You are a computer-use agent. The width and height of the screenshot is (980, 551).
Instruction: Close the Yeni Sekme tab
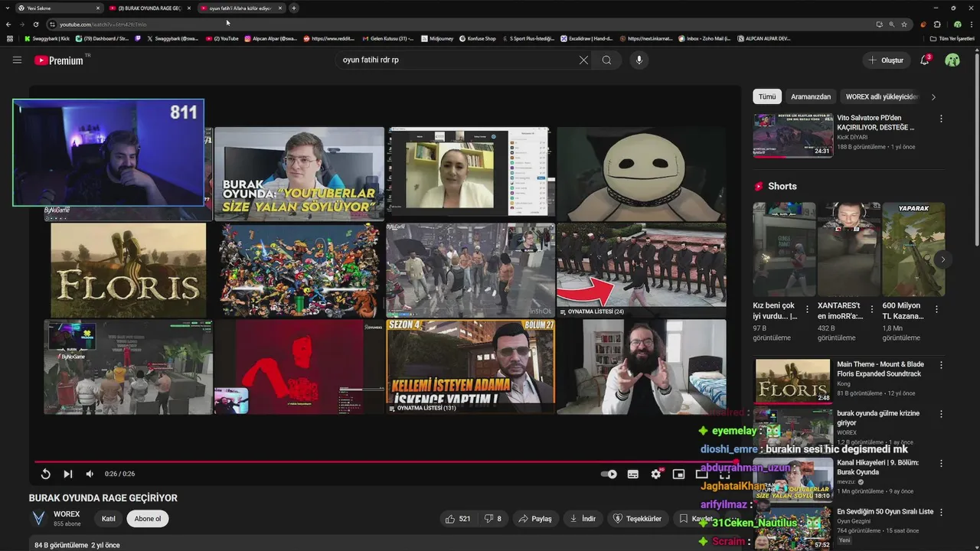[98, 8]
